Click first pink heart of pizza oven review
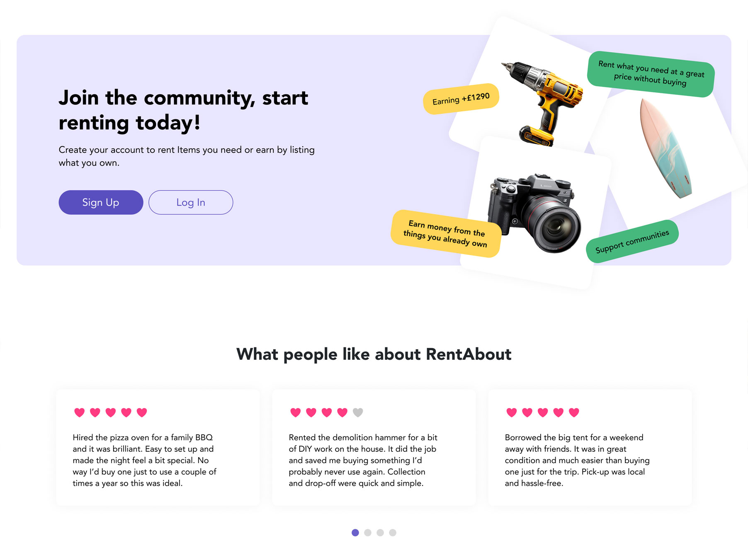The image size is (748, 560). pos(80,412)
